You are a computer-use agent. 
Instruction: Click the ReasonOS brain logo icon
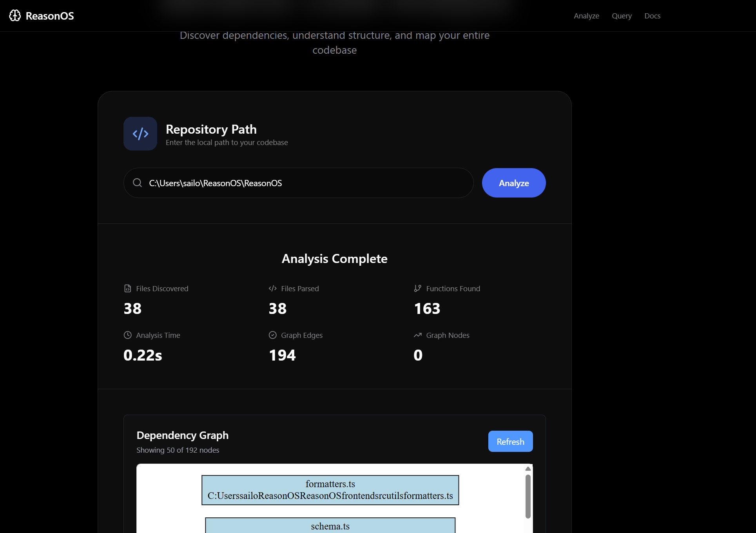click(x=15, y=16)
